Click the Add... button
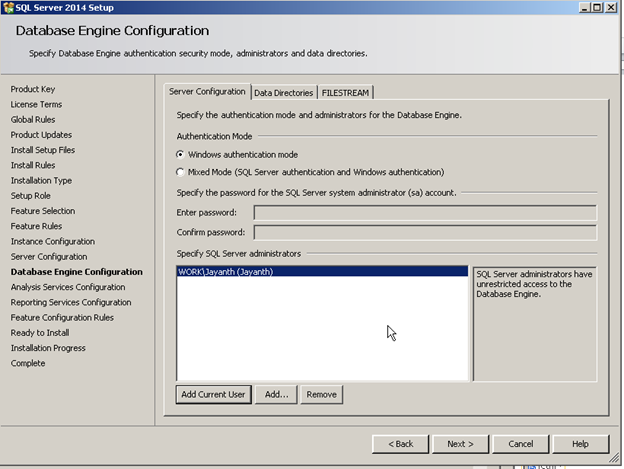The width and height of the screenshot is (624, 469). pyautogui.click(x=276, y=394)
